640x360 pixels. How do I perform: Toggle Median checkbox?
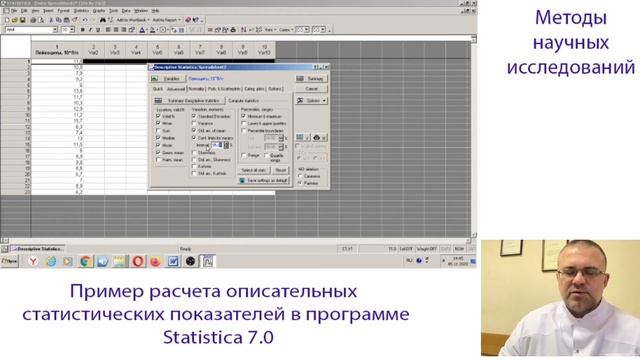point(158,138)
